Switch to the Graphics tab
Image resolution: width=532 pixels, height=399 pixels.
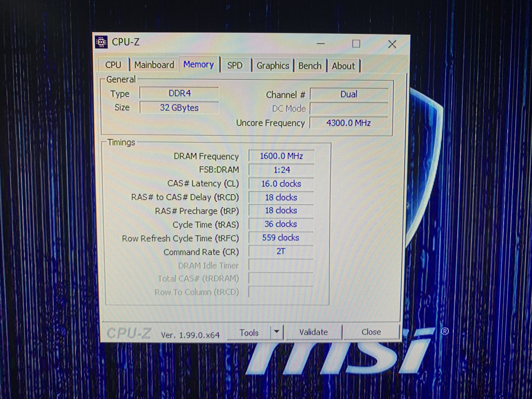273,66
